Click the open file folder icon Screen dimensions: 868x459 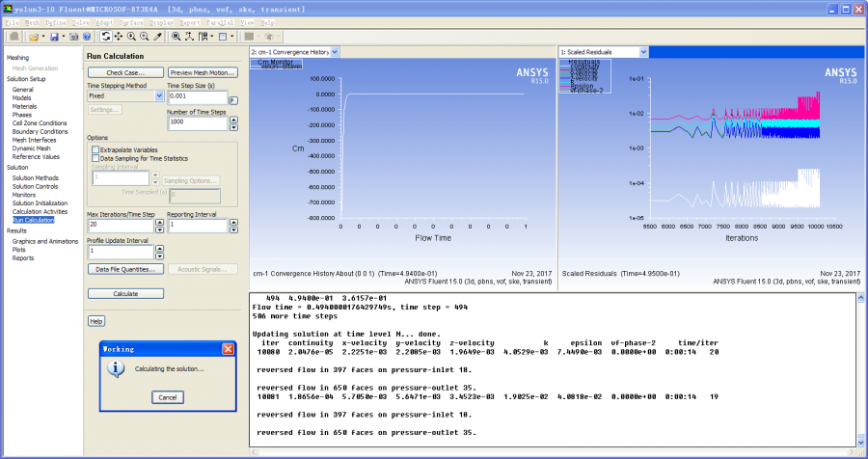(x=33, y=36)
